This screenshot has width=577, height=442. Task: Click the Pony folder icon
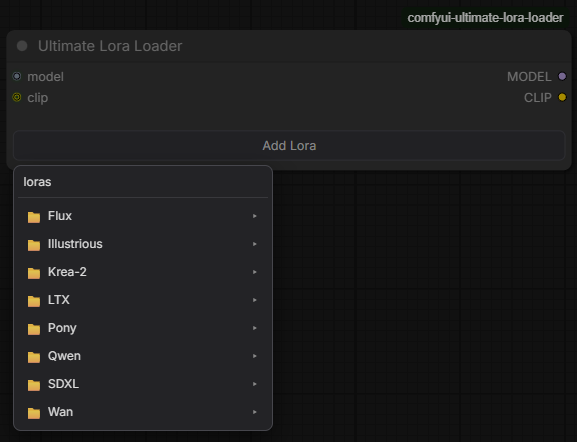(x=34, y=329)
